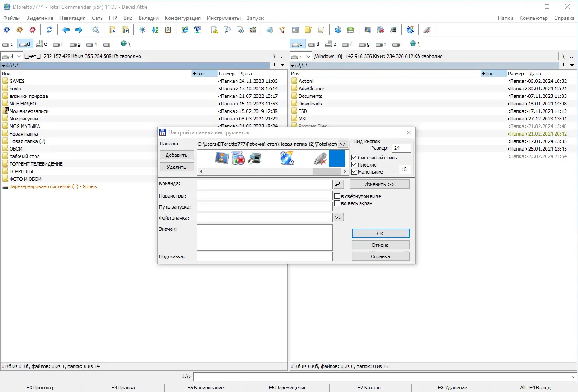578x392 pixels.
Task: Select the hourglass icon in the dialog's panel preview
Action: [222, 158]
